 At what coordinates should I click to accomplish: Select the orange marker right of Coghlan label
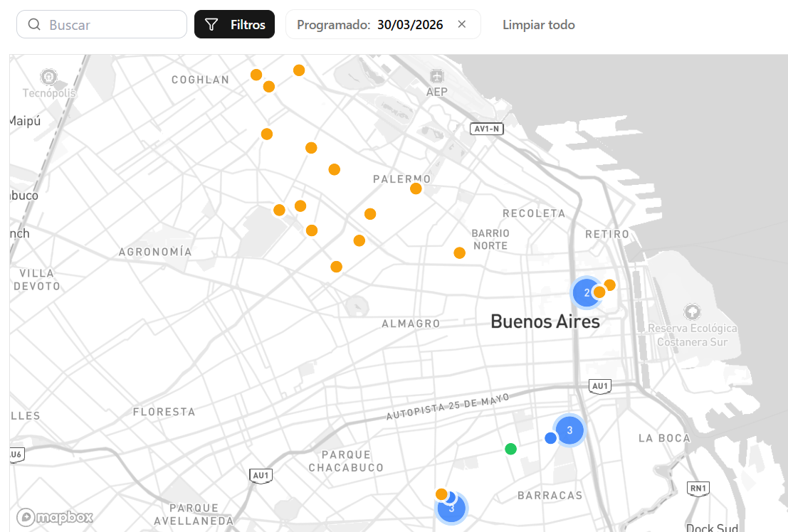256,75
